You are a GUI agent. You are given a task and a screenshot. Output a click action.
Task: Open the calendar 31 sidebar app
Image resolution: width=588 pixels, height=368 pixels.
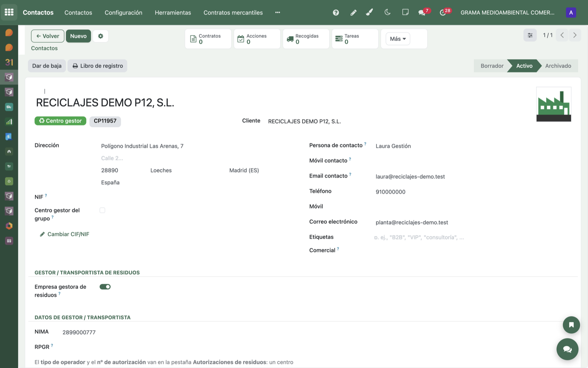pos(9,62)
